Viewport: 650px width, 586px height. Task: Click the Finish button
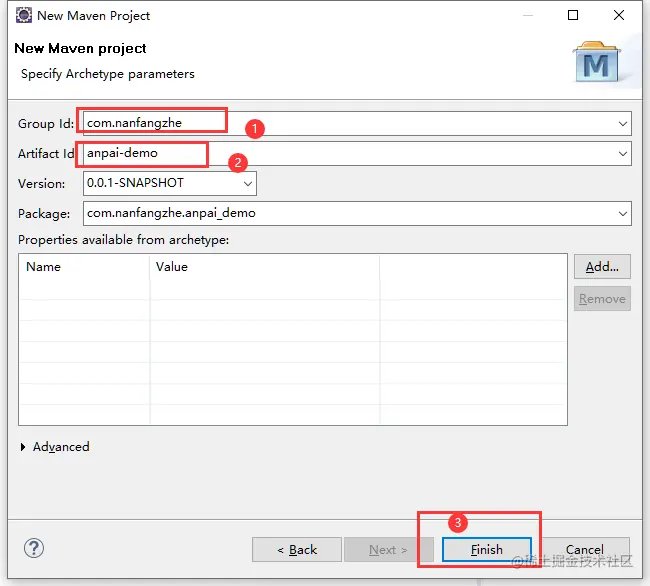point(487,550)
